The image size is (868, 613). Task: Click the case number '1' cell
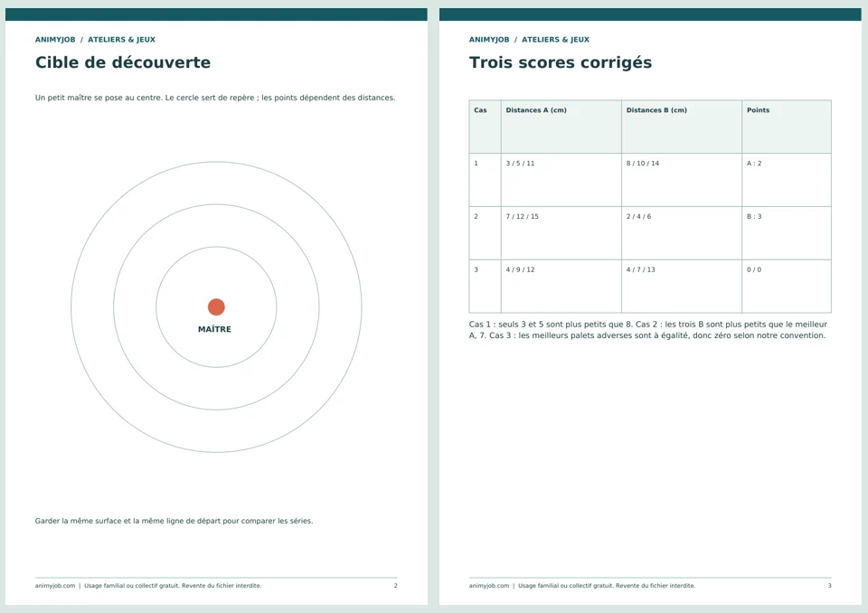(485, 180)
